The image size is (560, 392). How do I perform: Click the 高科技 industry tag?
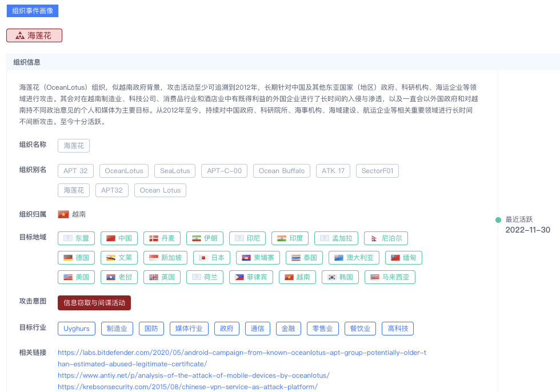(x=398, y=329)
